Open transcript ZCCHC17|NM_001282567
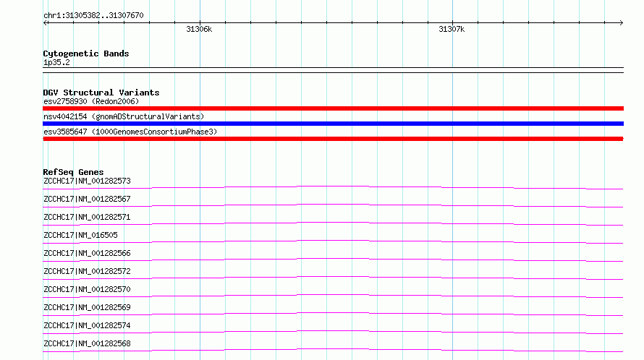 pos(87,199)
